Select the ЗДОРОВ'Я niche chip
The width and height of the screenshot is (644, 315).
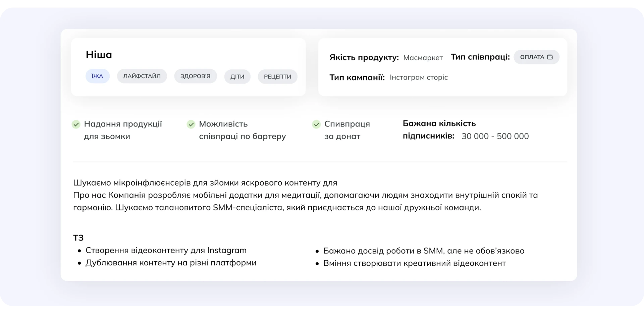[195, 76]
